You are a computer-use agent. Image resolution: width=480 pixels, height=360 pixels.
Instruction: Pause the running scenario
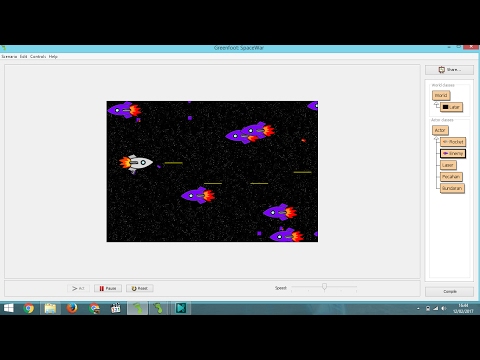pyautogui.click(x=108, y=288)
